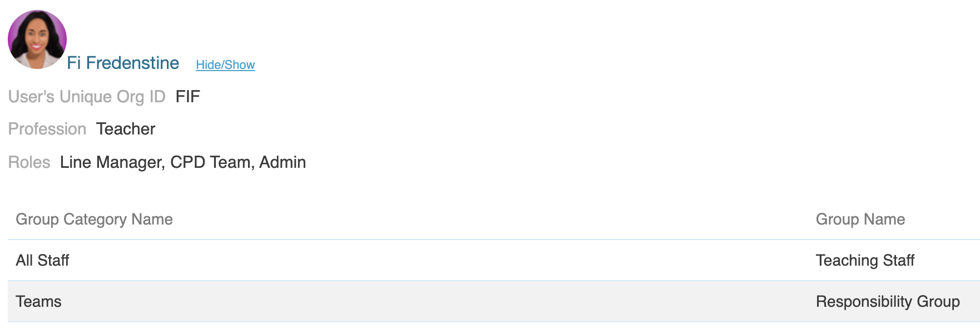Select the Teaching Staff group cell
The height and width of the screenshot is (329, 980).
(865, 261)
